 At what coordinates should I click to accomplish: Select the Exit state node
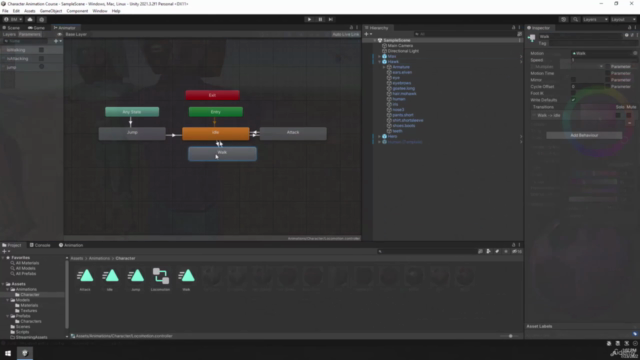(212, 95)
